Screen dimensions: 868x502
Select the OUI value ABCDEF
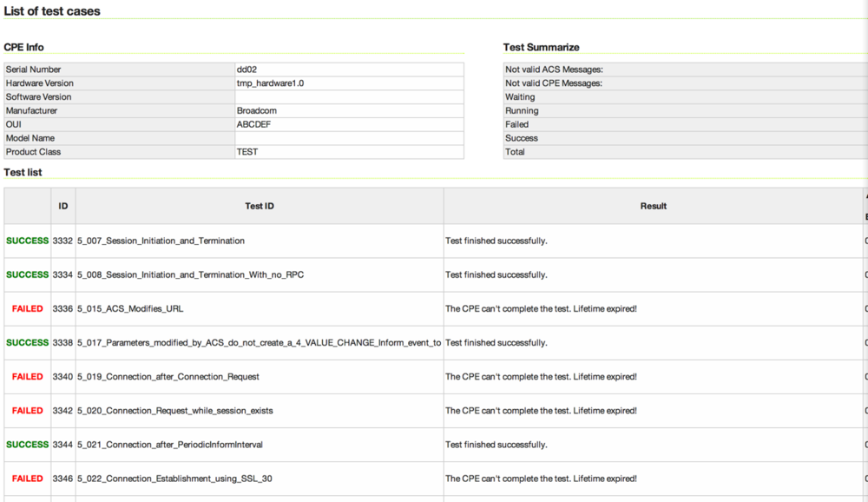(x=253, y=125)
